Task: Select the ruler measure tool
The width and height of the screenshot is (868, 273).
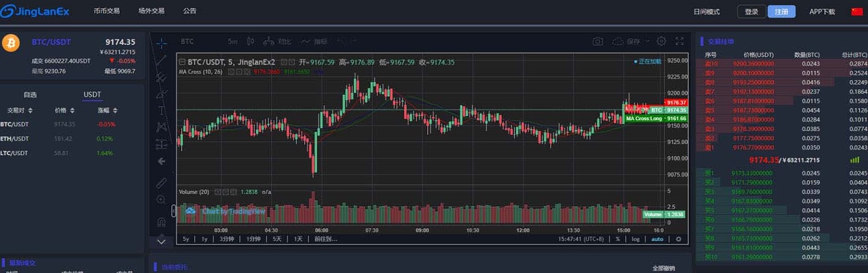Action: coord(162,183)
